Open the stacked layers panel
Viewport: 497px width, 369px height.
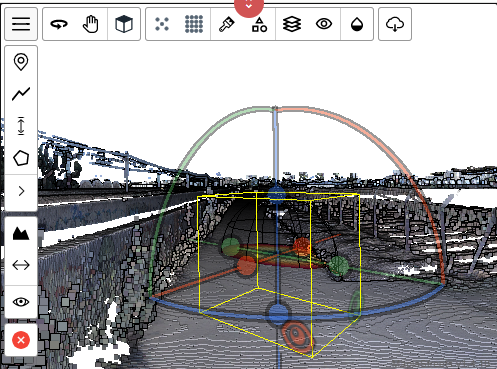tap(292, 24)
